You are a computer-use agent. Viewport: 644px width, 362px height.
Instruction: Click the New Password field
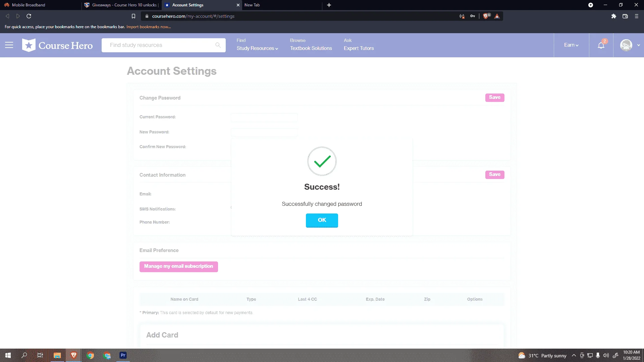click(x=264, y=132)
